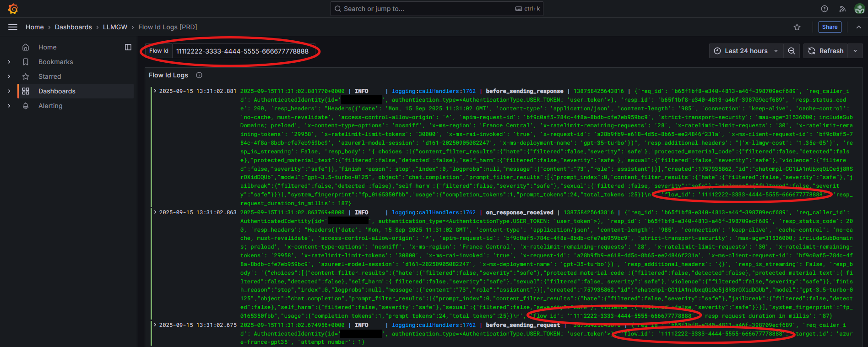Click the Alerting bell icon in sidebar

point(26,106)
